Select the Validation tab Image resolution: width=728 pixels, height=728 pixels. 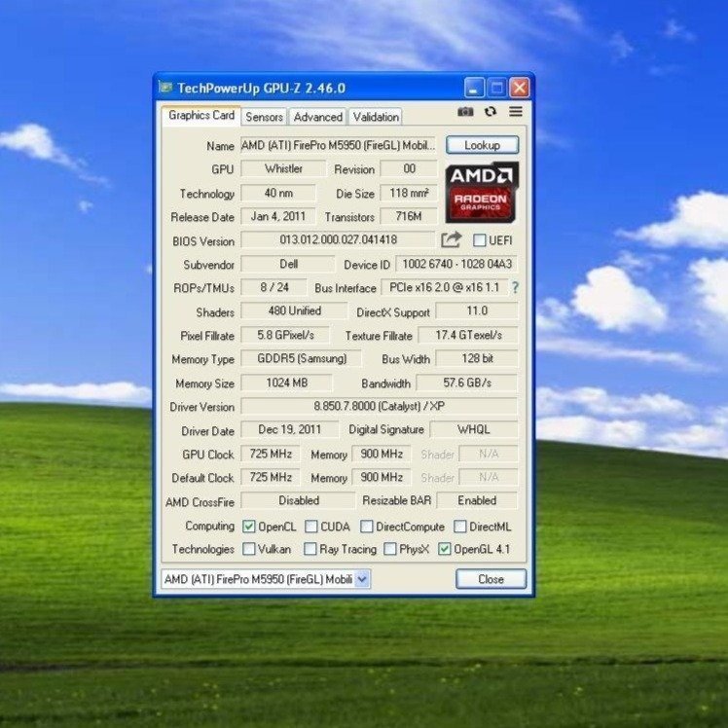(376, 117)
